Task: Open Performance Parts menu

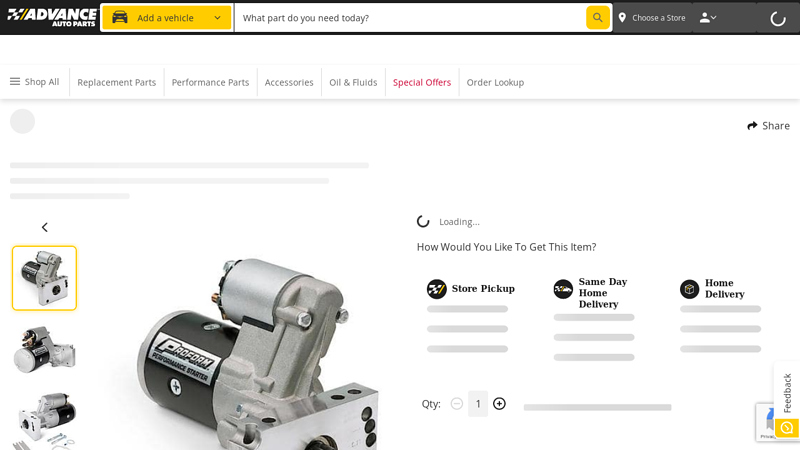Action: 210,82
